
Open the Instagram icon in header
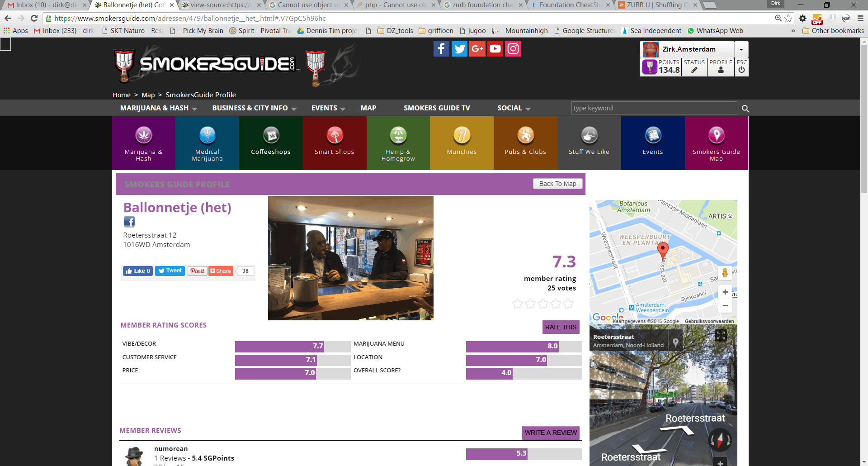tap(513, 48)
